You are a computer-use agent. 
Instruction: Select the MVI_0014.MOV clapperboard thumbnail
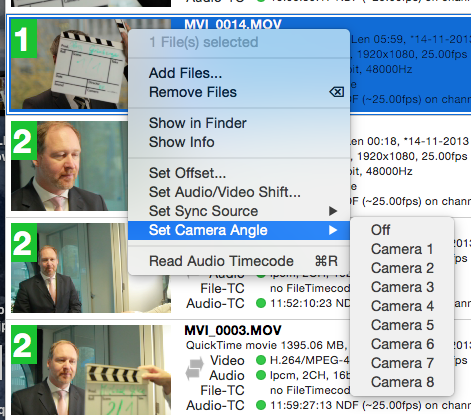tap(69, 64)
